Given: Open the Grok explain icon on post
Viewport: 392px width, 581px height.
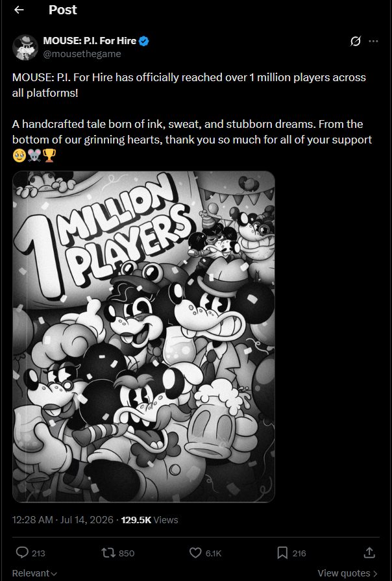Looking at the screenshot, I should (355, 41).
